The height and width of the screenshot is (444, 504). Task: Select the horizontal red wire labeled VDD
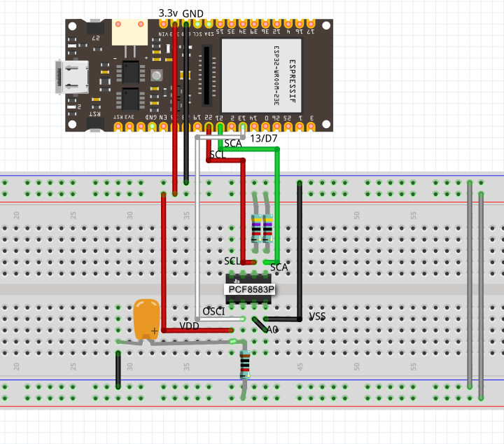point(197,331)
